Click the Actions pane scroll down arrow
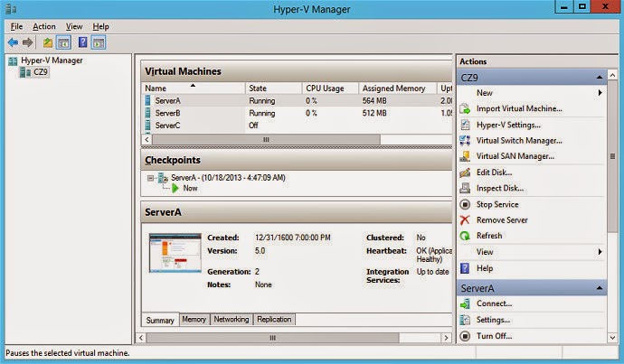 click(x=612, y=338)
